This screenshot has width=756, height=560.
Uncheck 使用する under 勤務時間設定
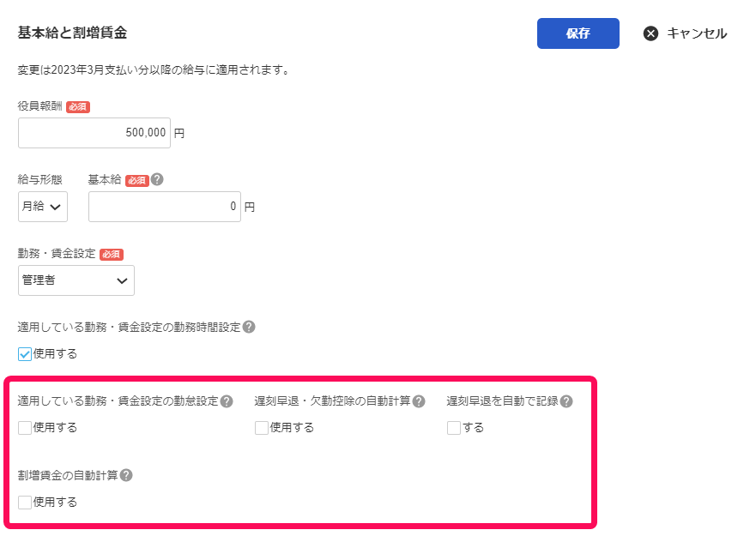pos(25,354)
